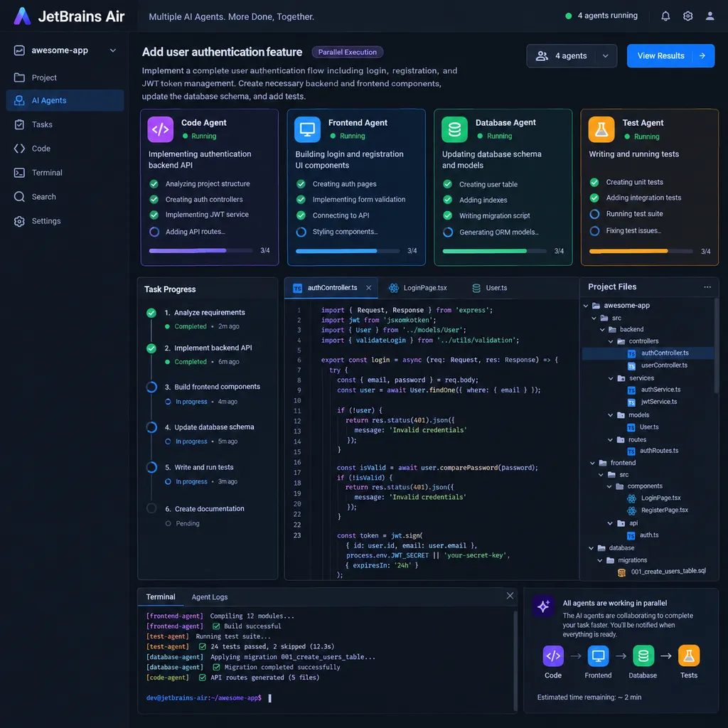Open userController.ts in Project Files

pyautogui.click(x=658, y=365)
